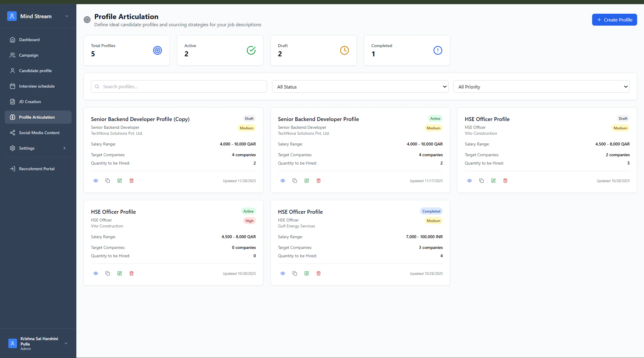
Task: Delete the Completed HSE Officer Profile
Action: [319, 273]
